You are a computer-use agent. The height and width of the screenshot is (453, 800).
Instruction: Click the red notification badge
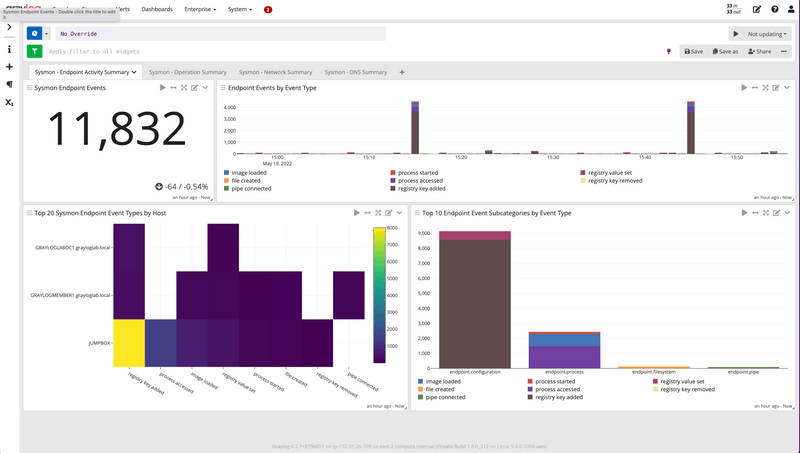(268, 9)
